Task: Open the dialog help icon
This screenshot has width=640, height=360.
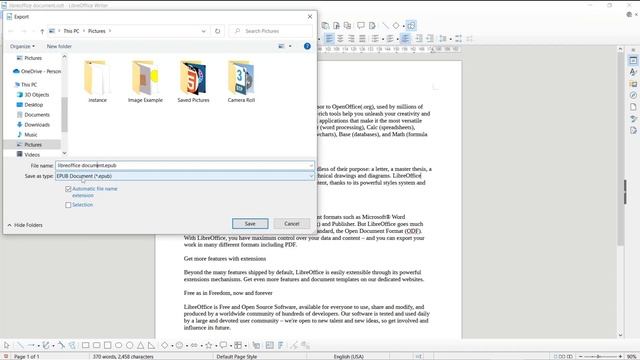Action: coord(307,46)
